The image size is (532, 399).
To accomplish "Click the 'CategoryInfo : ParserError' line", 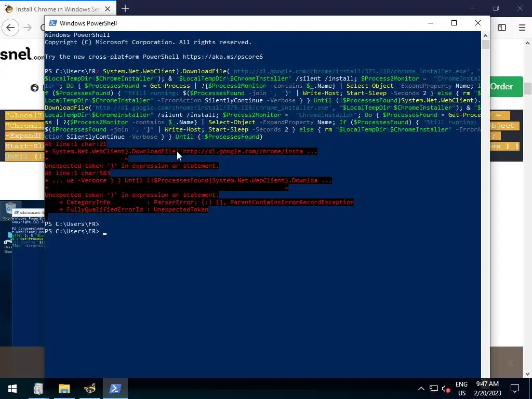I will [206, 202].
